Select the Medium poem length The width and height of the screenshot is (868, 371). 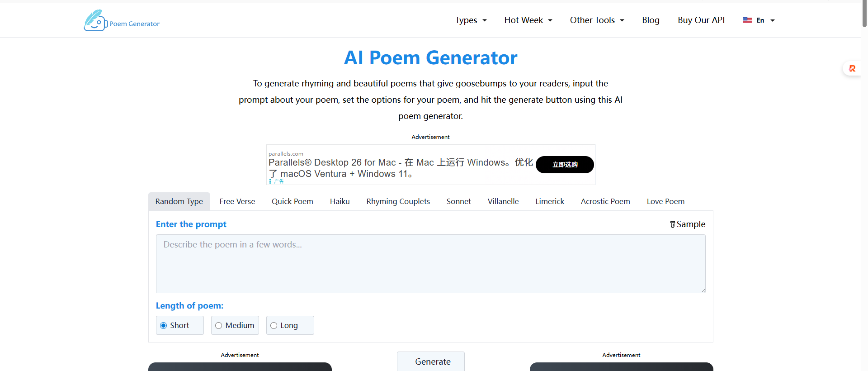pos(219,326)
